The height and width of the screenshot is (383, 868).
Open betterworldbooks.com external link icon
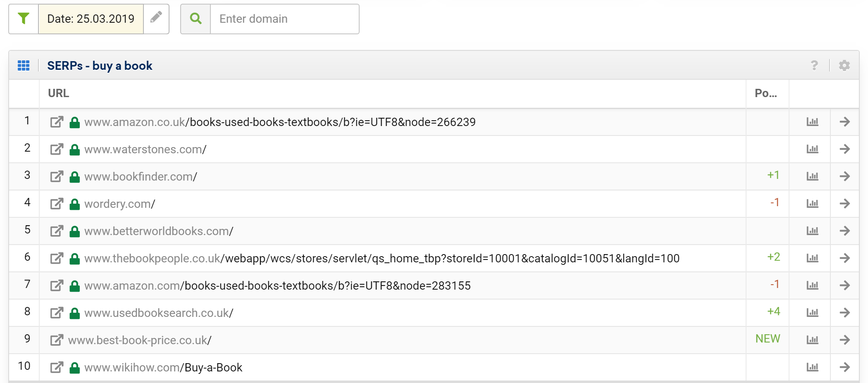[57, 231]
